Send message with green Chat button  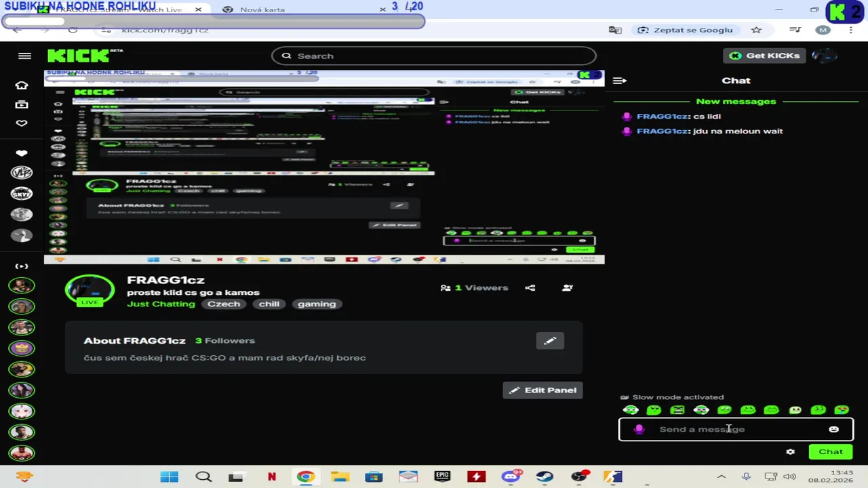click(831, 451)
